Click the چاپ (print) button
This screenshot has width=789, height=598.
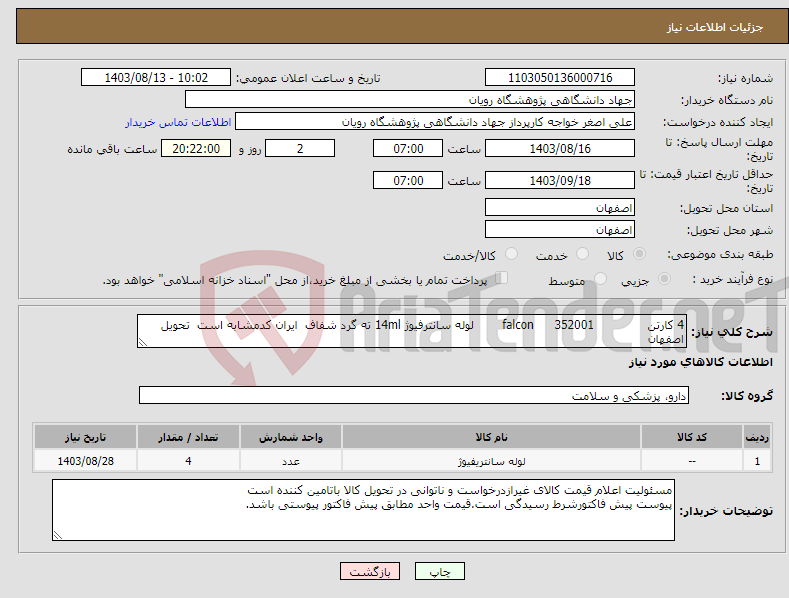(x=440, y=571)
